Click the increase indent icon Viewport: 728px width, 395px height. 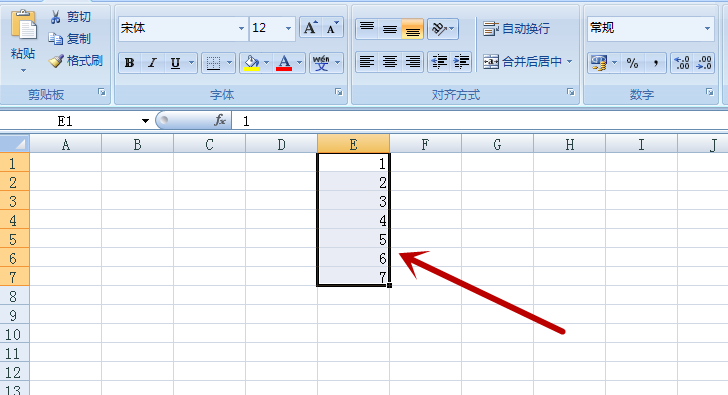click(x=461, y=62)
